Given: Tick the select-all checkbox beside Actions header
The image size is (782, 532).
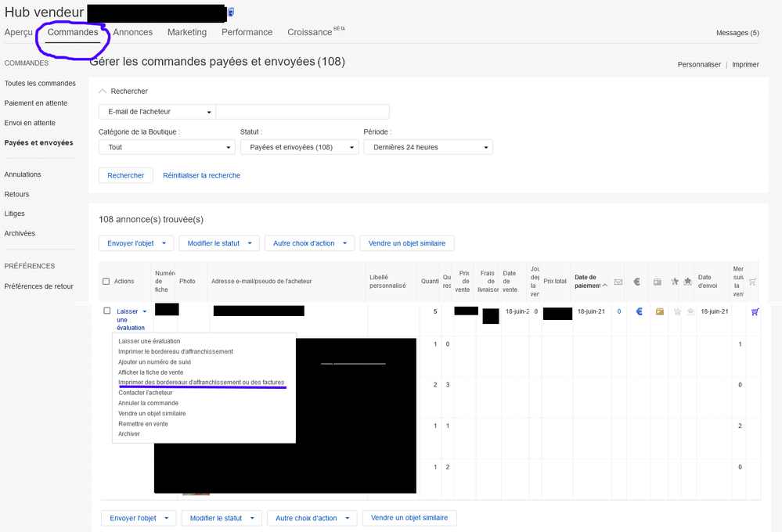Looking at the screenshot, I should [x=106, y=282].
